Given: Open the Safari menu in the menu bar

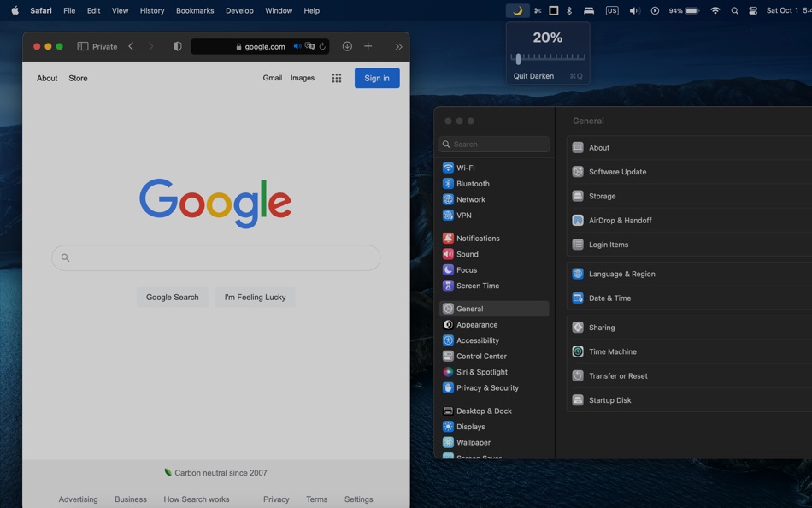Looking at the screenshot, I should pos(41,10).
